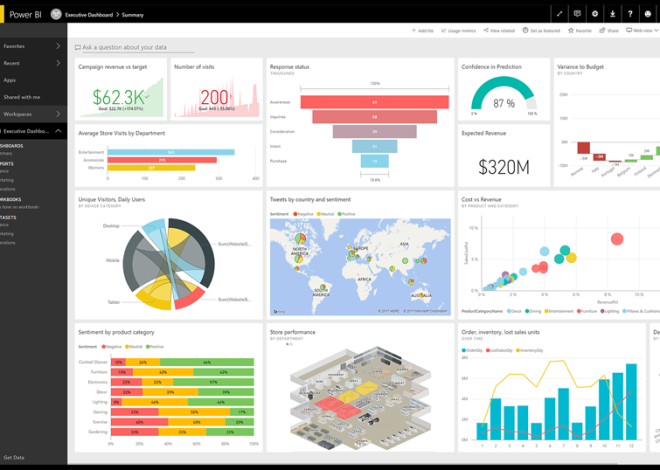Image resolution: width=660 pixels, height=470 pixels.
Task: Click the download arrow icon
Action: coord(612,14)
